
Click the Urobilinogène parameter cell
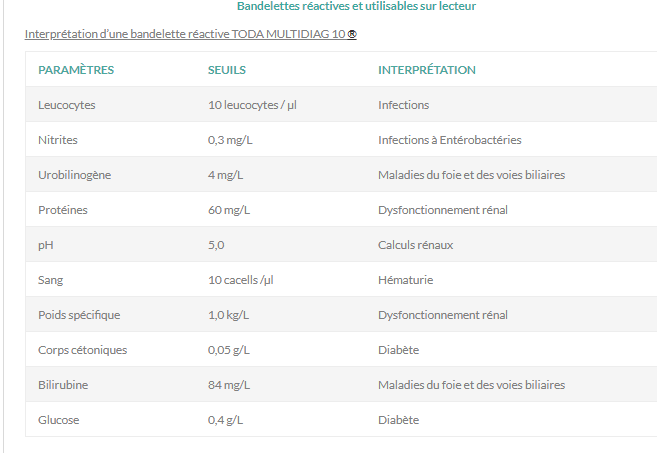tap(75, 175)
